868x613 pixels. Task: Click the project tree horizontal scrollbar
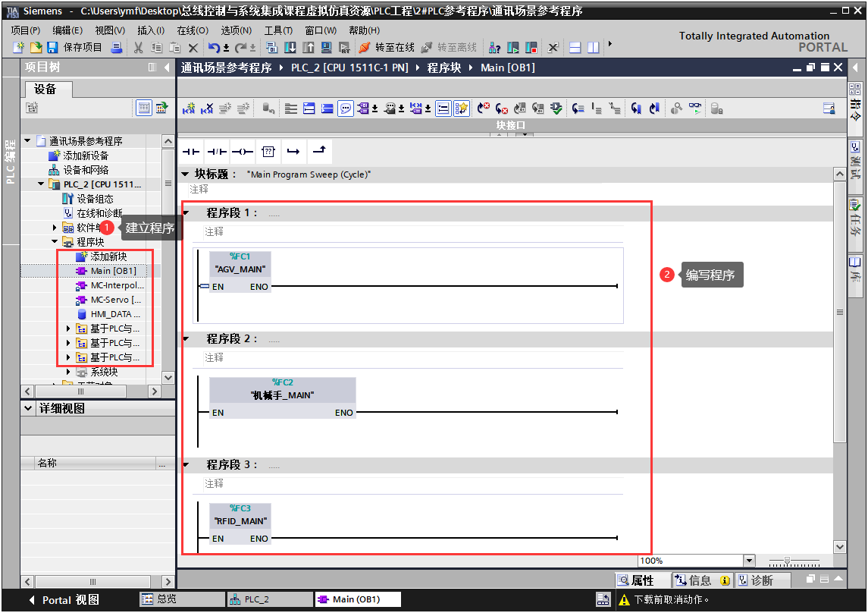coord(81,391)
